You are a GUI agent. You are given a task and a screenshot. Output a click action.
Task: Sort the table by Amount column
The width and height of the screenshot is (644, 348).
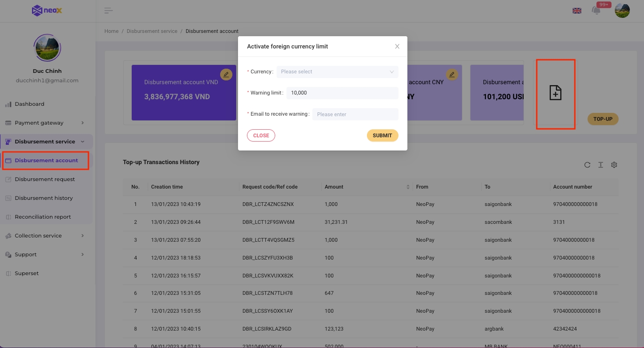tap(408, 187)
